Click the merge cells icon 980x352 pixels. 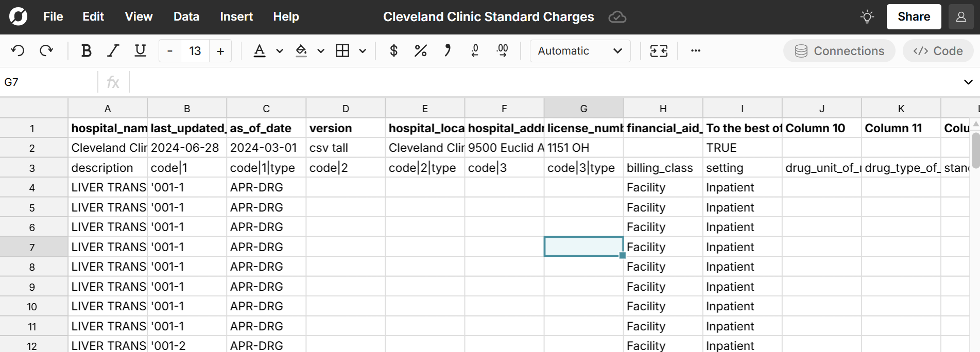[x=659, y=50]
